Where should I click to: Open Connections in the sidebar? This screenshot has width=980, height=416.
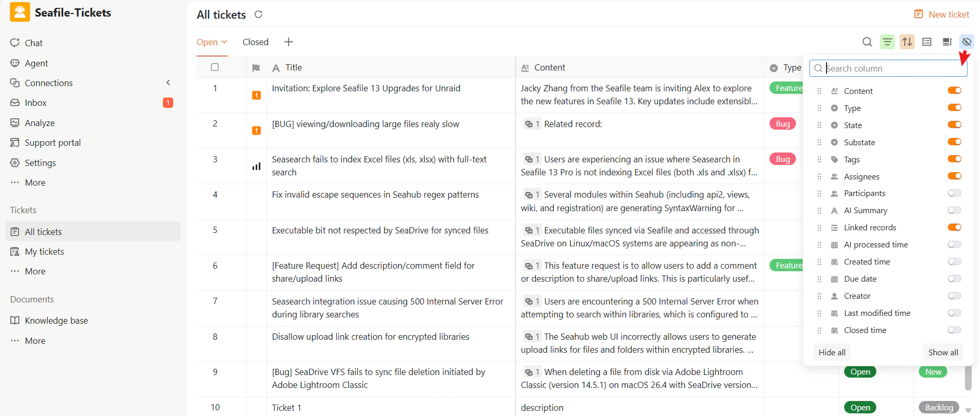[x=49, y=83]
